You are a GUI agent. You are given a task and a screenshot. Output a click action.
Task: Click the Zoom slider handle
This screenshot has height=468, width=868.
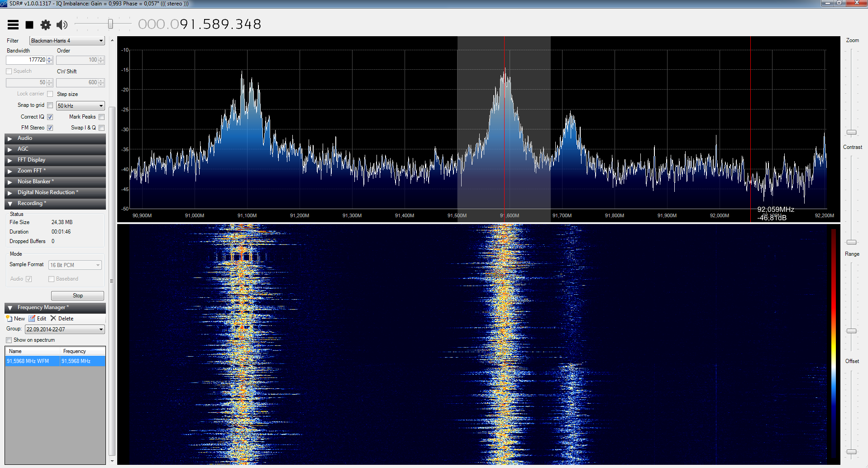[x=851, y=132]
